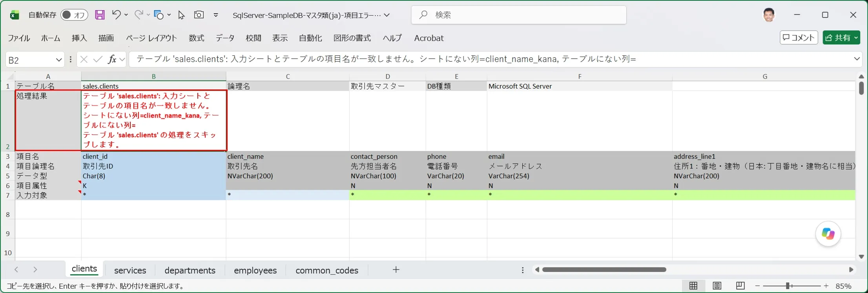Switch to the employees sheet tab
The image size is (868, 293).
[255, 270]
